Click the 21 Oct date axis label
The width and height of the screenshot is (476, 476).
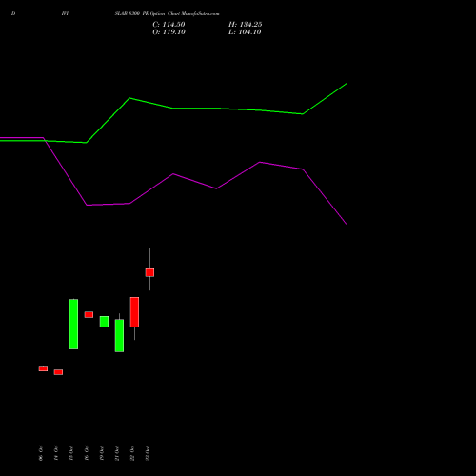point(117,453)
